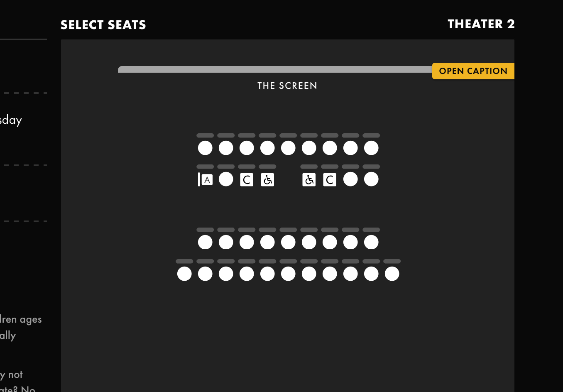Click the Theater 2 heading

(x=481, y=24)
